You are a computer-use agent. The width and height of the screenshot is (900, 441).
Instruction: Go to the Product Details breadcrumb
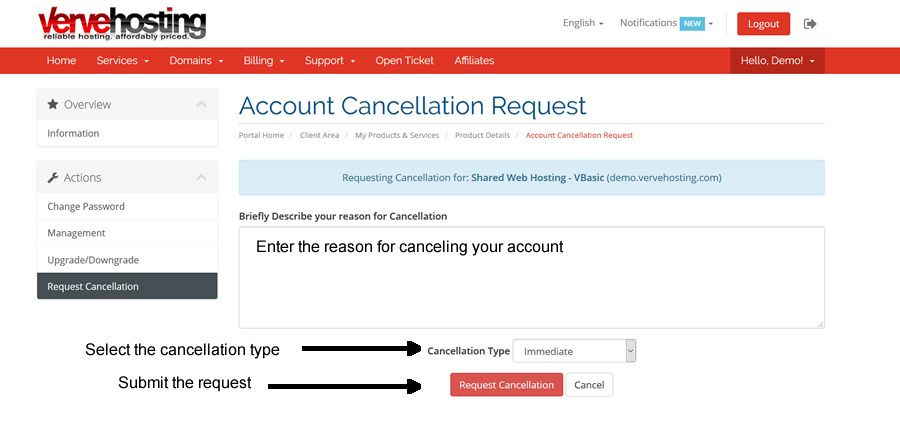(x=482, y=136)
